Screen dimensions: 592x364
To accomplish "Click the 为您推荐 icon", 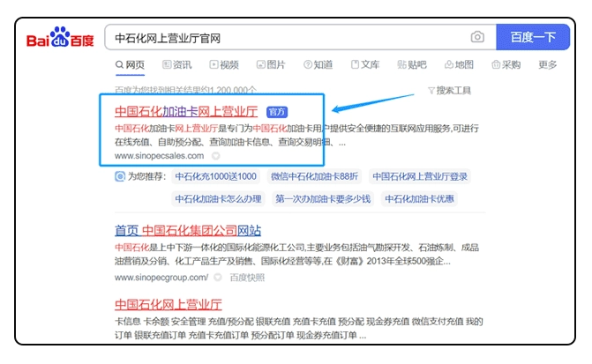I will [120, 176].
